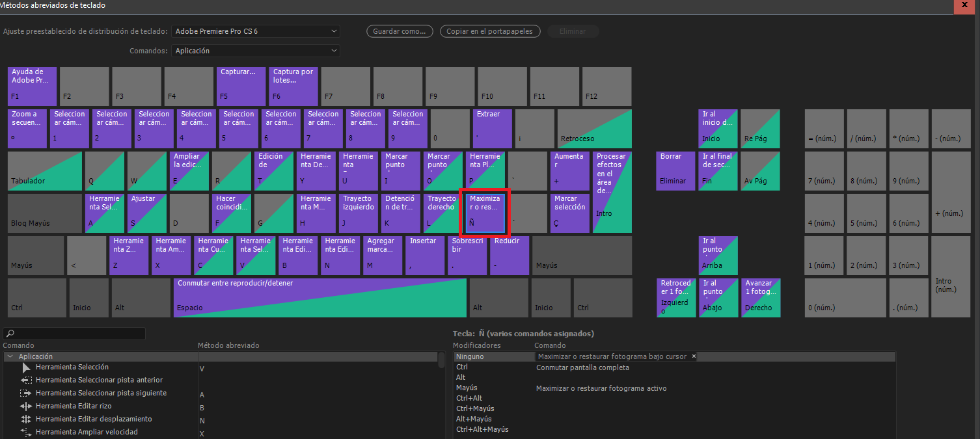Select the Ninguno modifier row
The width and height of the screenshot is (980, 439).
point(674,356)
